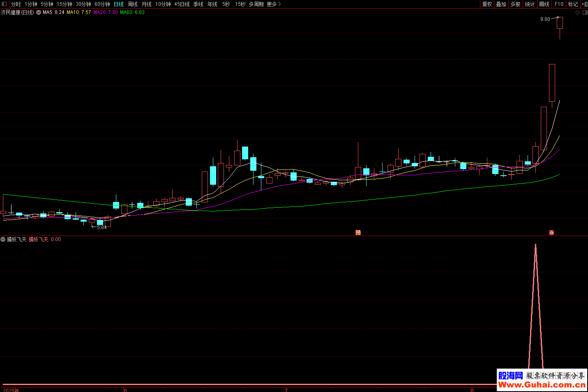This screenshot has width=588, height=392.
Task: Toggle the right side panel icon
Action: click(585, 13)
